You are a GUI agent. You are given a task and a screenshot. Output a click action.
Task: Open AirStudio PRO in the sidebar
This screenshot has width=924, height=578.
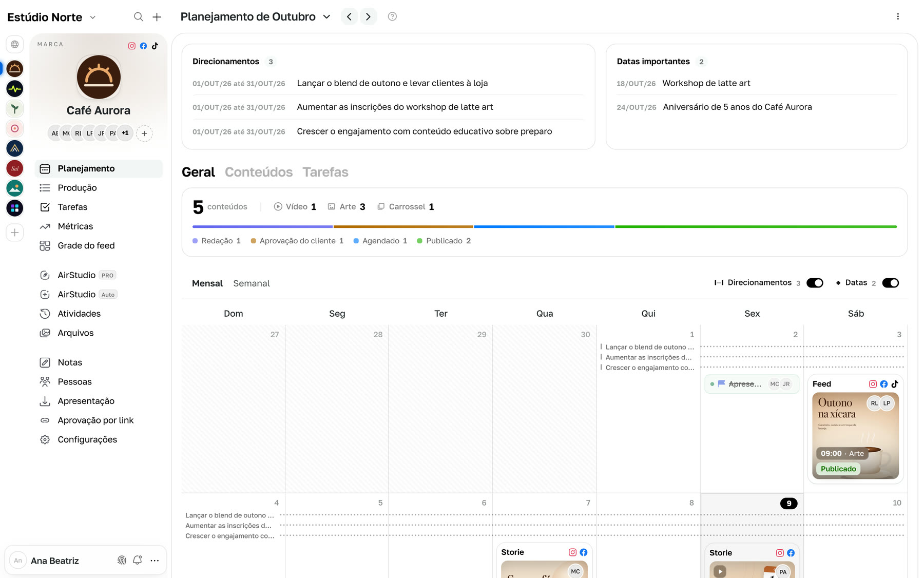(x=99, y=275)
